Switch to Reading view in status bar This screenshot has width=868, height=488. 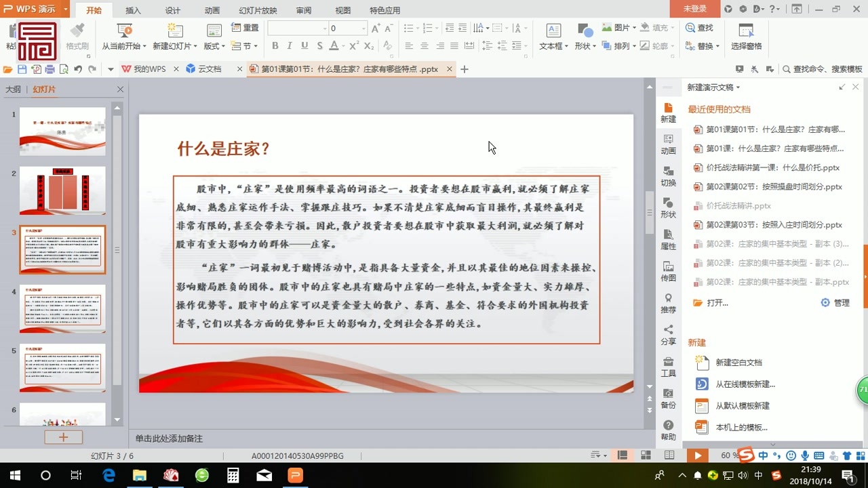point(669,455)
